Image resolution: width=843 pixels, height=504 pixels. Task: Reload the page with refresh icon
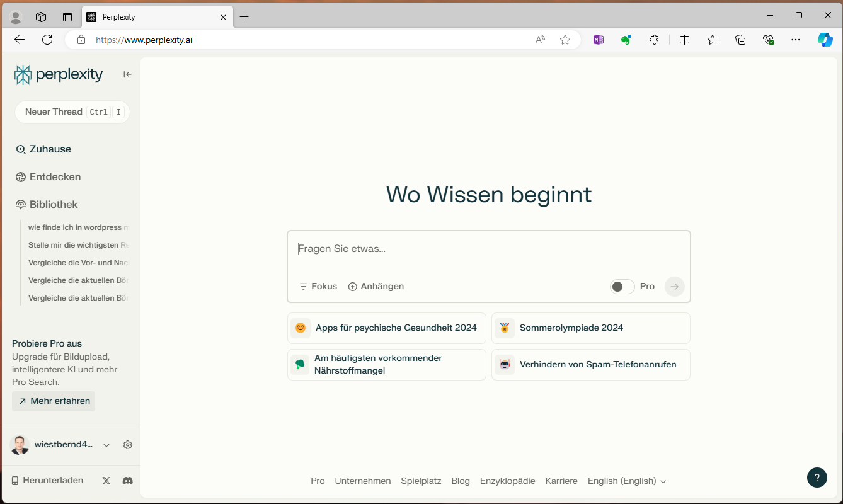[47, 40]
